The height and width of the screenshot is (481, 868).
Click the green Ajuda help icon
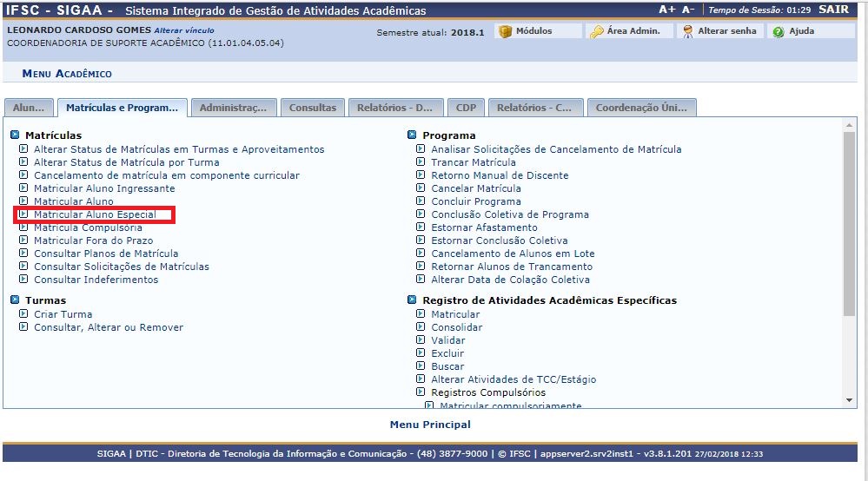779,31
